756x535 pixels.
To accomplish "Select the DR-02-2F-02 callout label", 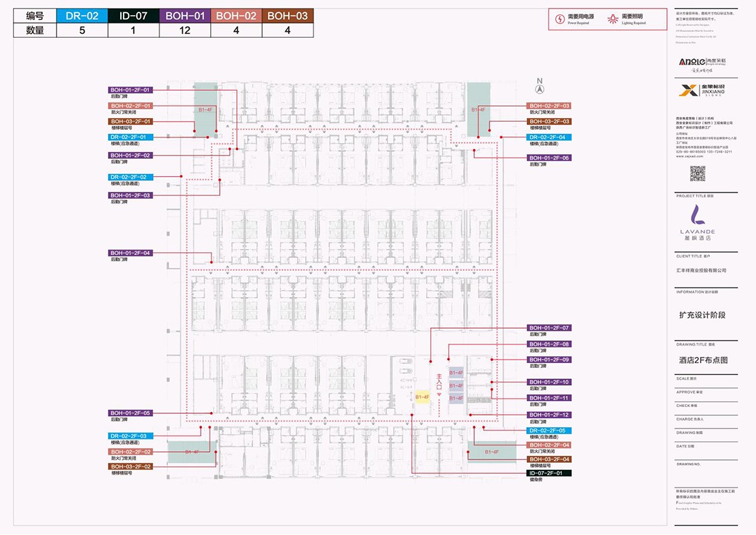I will (x=131, y=177).
